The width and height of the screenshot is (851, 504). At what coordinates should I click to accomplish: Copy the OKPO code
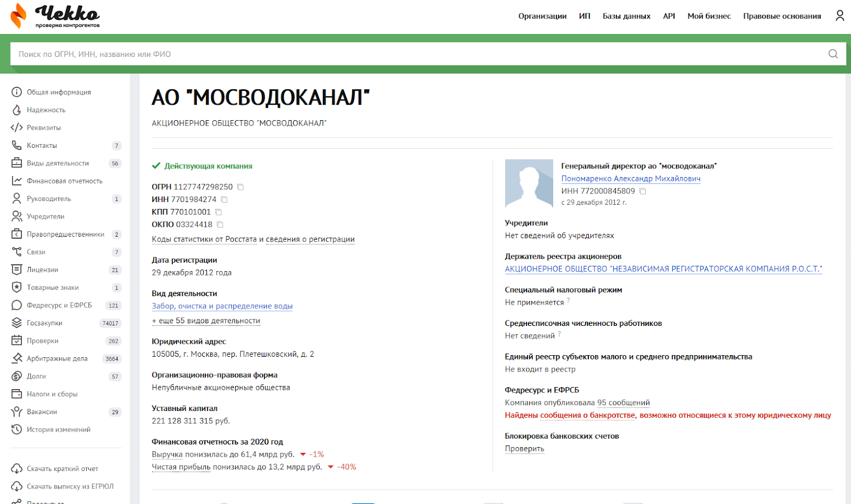click(x=220, y=225)
